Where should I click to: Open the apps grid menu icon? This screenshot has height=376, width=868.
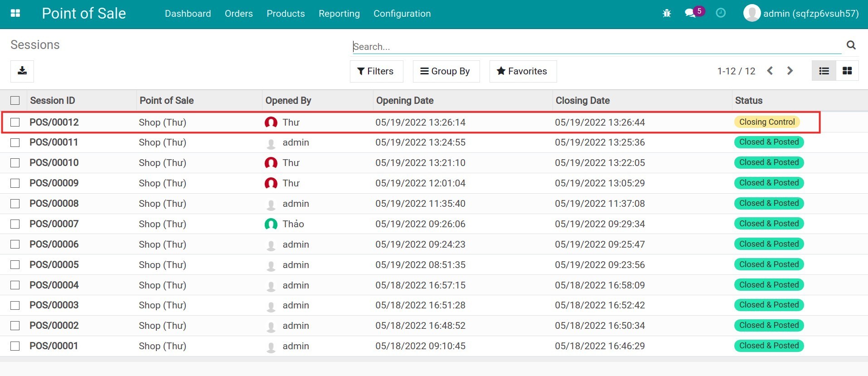click(15, 13)
